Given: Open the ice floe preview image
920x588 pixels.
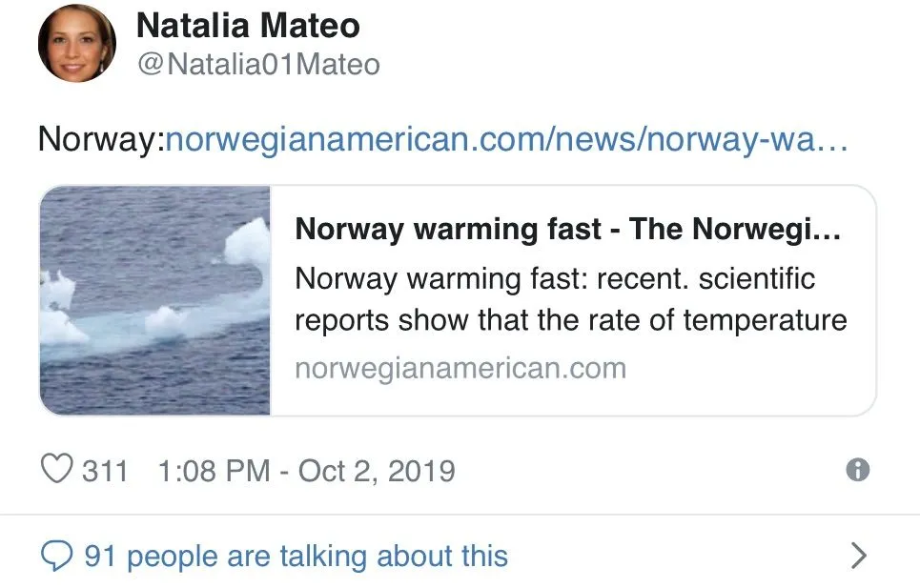Looking at the screenshot, I should [x=155, y=300].
